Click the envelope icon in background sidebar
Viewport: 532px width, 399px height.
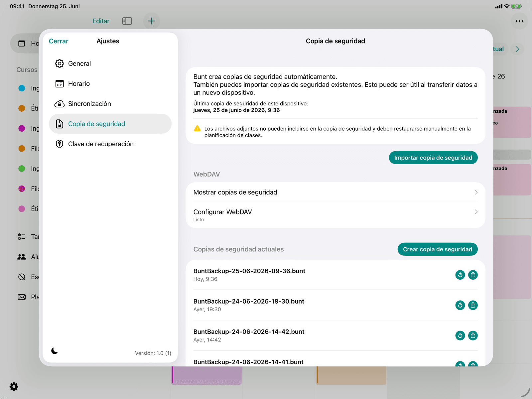click(x=22, y=297)
